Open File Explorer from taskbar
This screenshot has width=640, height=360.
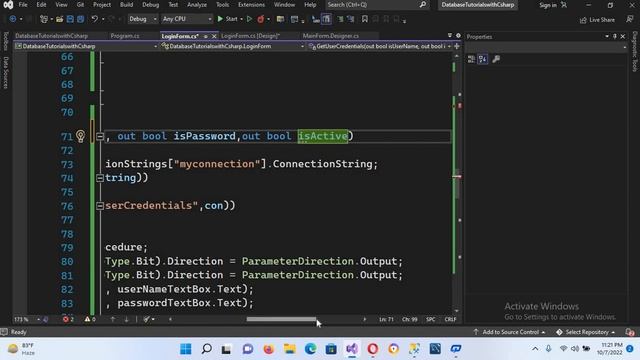(289, 349)
